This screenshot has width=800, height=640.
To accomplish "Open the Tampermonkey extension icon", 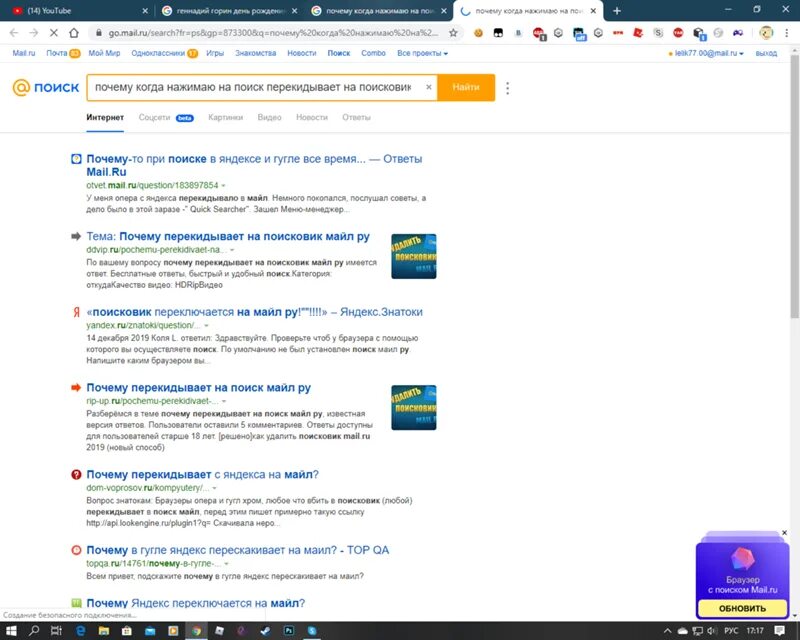I will 498,33.
